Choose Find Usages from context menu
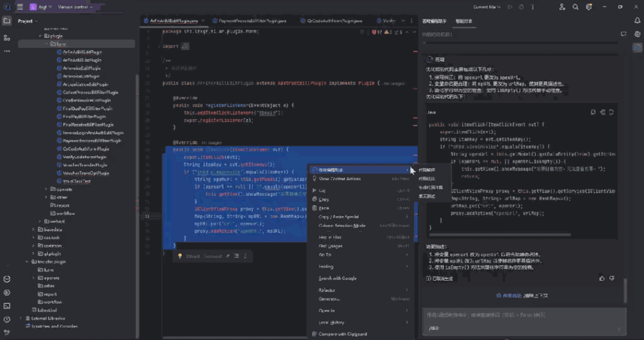 331,246
